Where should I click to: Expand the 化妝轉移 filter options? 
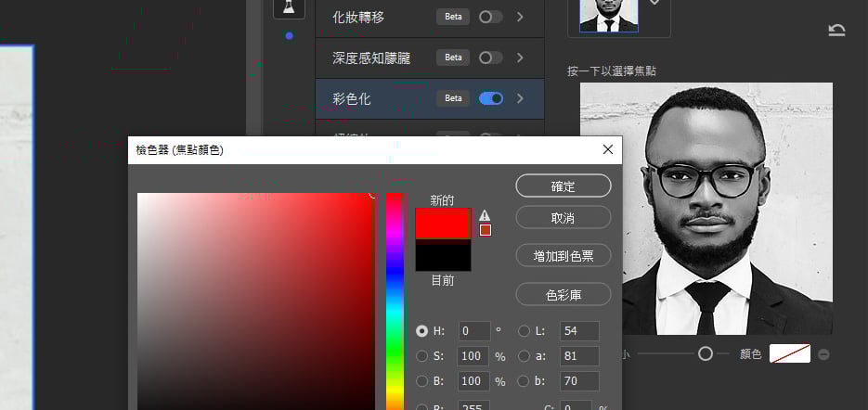520,17
